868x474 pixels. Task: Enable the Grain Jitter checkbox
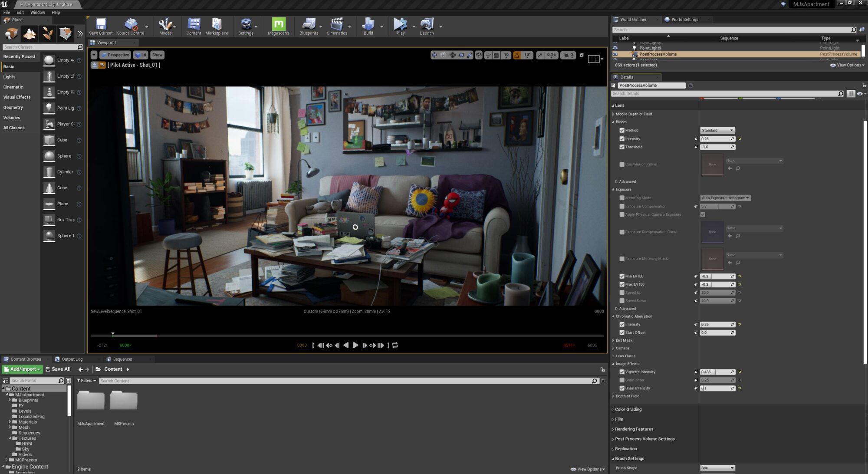click(x=621, y=380)
